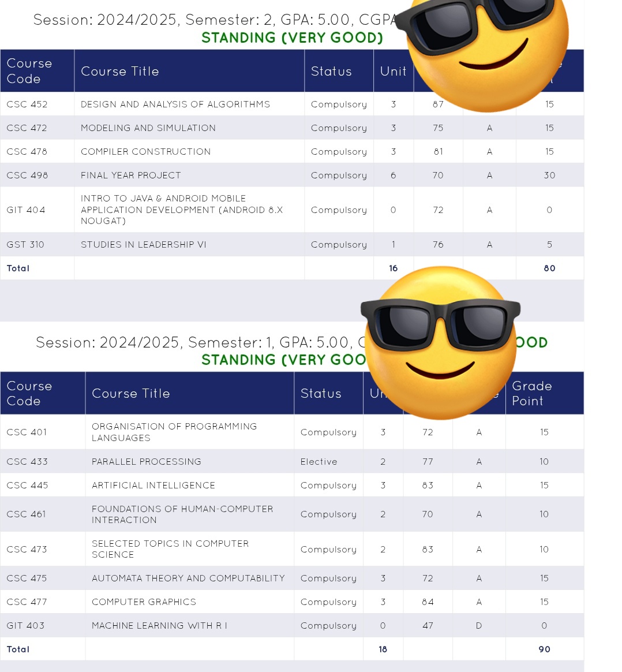Click grade point 30 in CSC 498 row
Image resolution: width=622 pixels, height=672 pixels.
coord(549,175)
